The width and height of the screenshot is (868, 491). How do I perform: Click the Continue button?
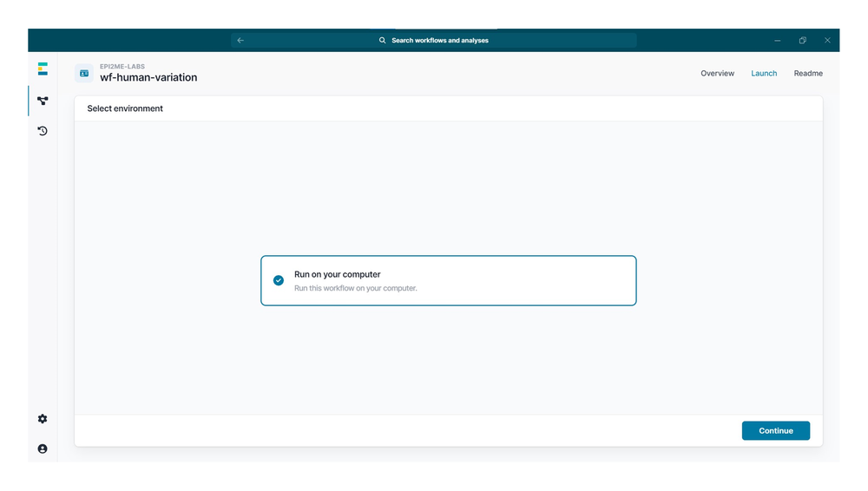click(775, 430)
